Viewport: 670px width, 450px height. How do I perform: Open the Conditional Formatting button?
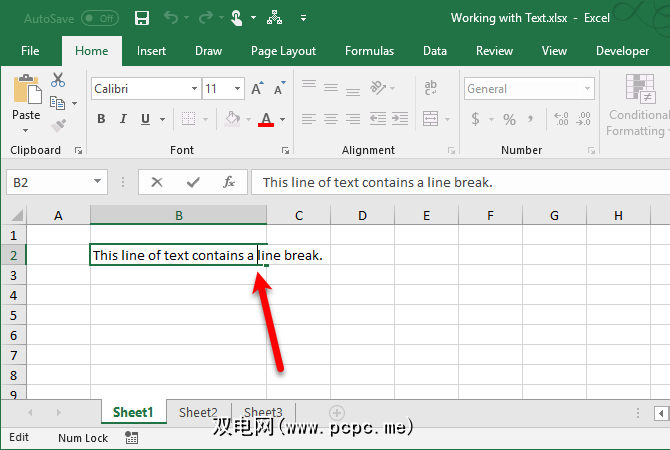point(637,105)
